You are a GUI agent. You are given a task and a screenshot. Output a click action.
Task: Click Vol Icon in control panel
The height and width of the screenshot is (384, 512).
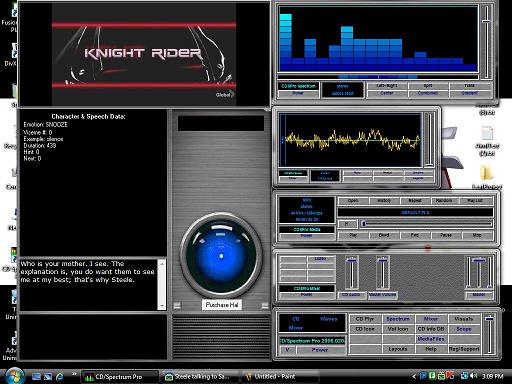click(398, 329)
